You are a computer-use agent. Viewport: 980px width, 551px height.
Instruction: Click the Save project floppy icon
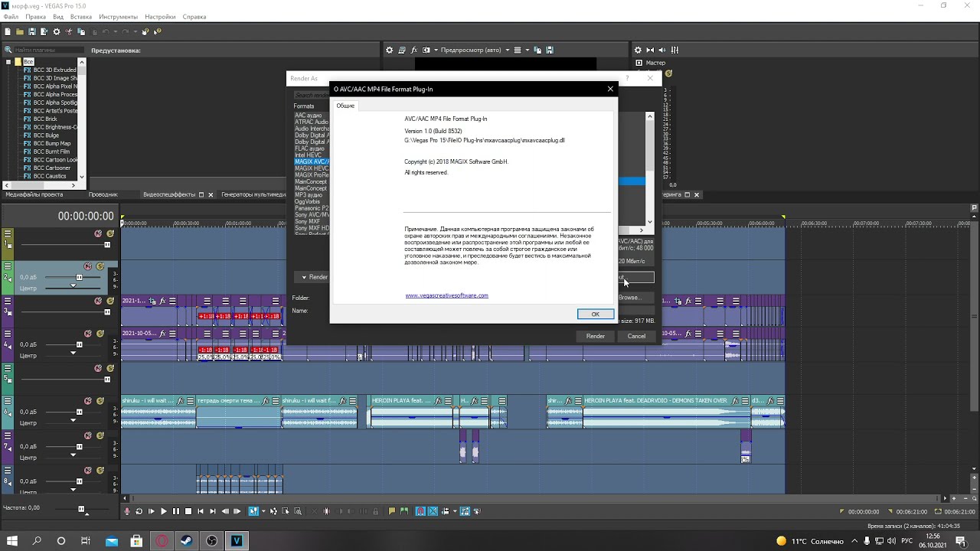[32, 31]
